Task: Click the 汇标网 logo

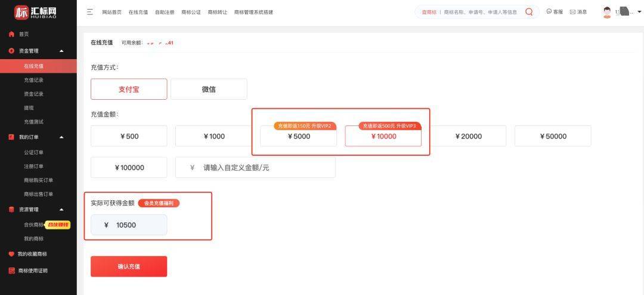Action: point(35,13)
